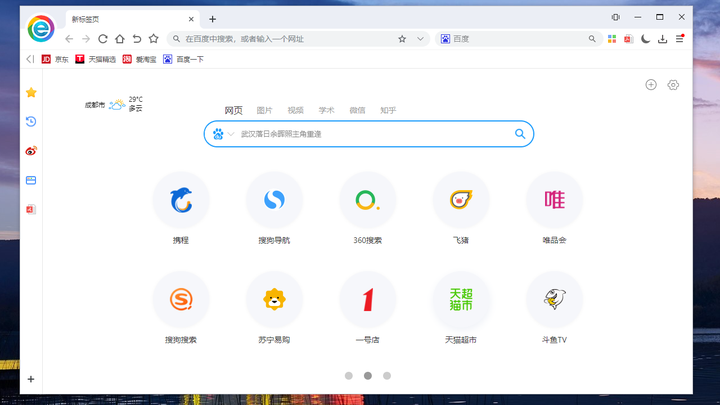Open sidebar blue card icon
This screenshot has width=720, height=405.
tap(31, 180)
